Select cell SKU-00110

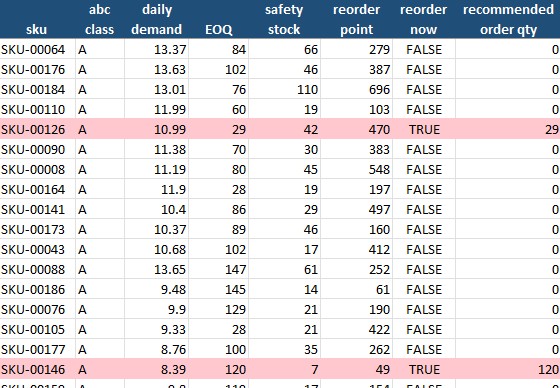point(37,109)
